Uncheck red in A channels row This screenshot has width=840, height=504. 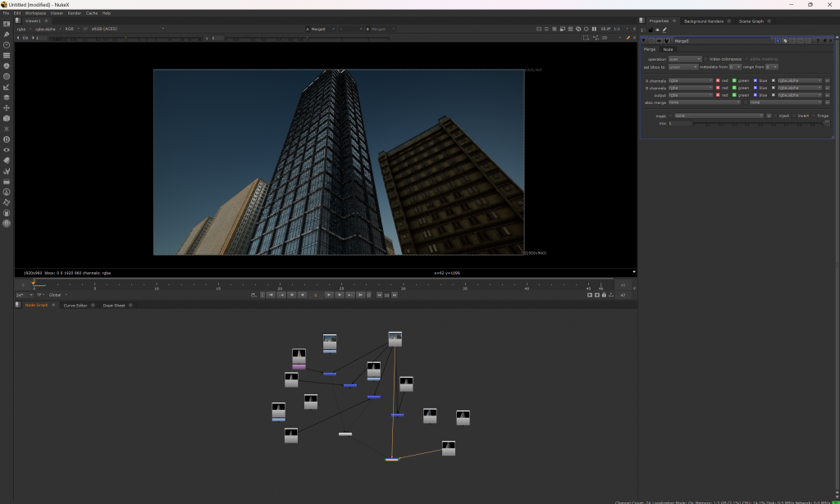pyautogui.click(x=718, y=80)
